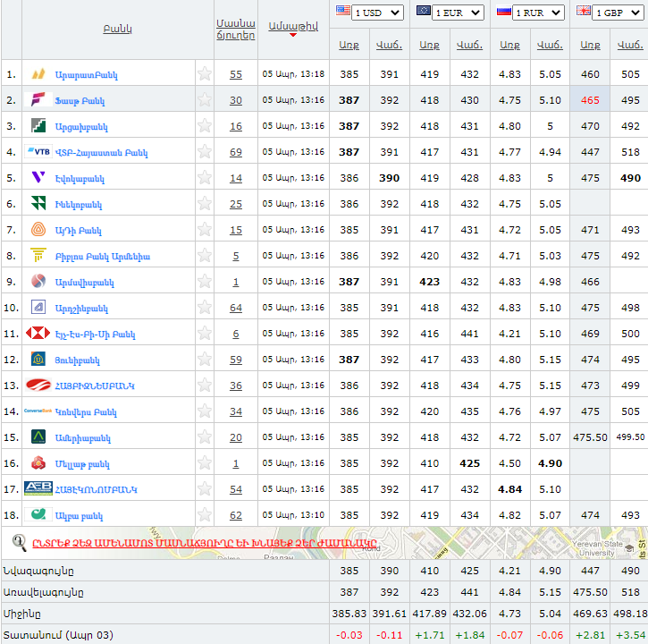Toggle favorite star for Էվոկաբանկ
The image size is (648, 644).
pyautogui.click(x=205, y=177)
